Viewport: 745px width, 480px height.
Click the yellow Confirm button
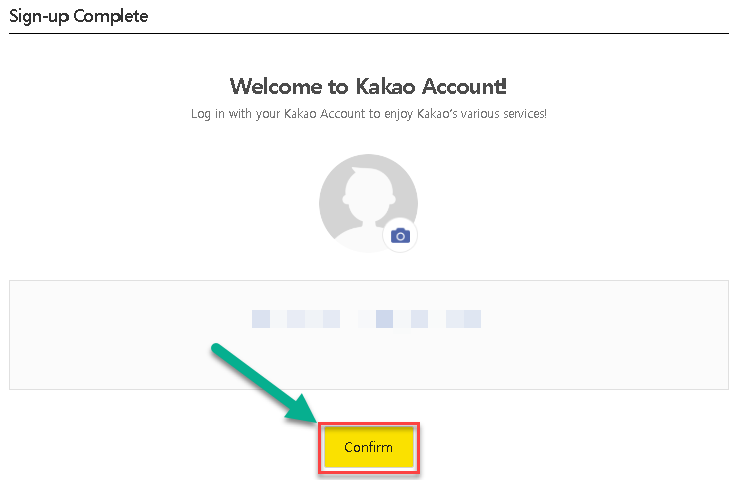click(369, 448)
